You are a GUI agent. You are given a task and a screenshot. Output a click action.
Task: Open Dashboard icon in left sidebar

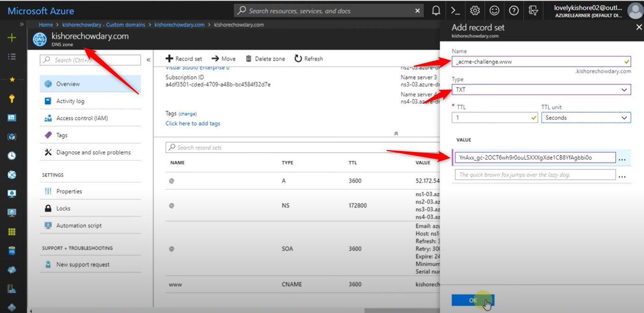pyautogui.click(x=12, y=118)
